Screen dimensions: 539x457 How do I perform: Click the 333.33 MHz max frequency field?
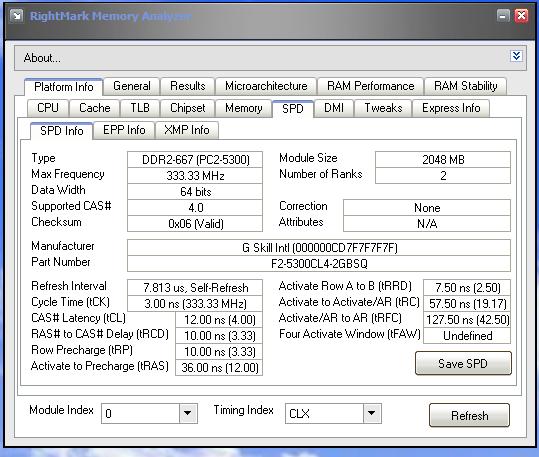pos(195,176)
